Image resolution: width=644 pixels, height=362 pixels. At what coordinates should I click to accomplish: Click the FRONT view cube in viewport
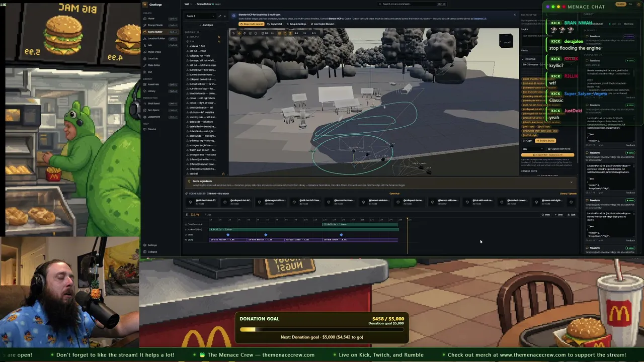[507, 42]
